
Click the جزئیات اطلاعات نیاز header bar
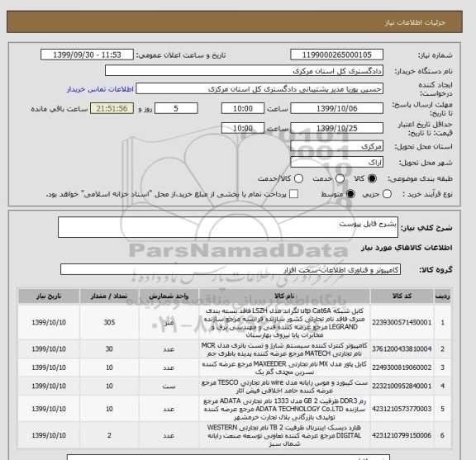pos(235,22)
